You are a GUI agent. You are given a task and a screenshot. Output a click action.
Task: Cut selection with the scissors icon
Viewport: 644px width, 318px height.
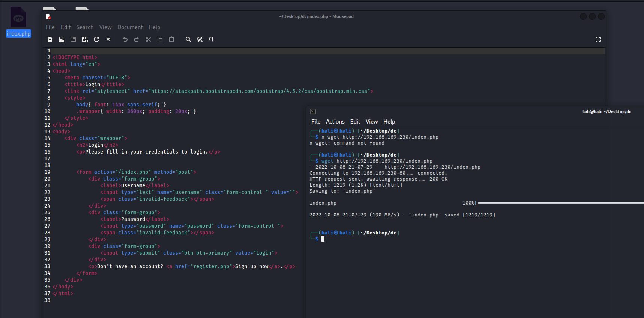(x=148, y=39)
